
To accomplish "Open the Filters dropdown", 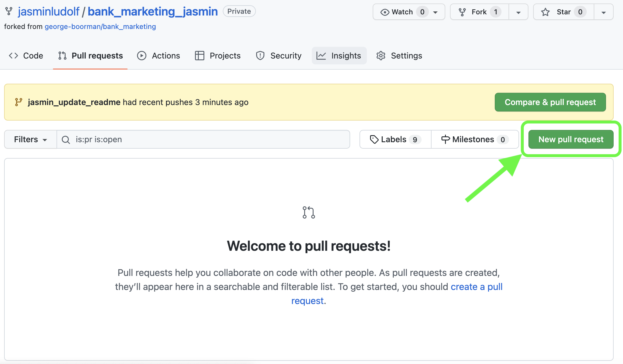I will [x=30, y=139].
